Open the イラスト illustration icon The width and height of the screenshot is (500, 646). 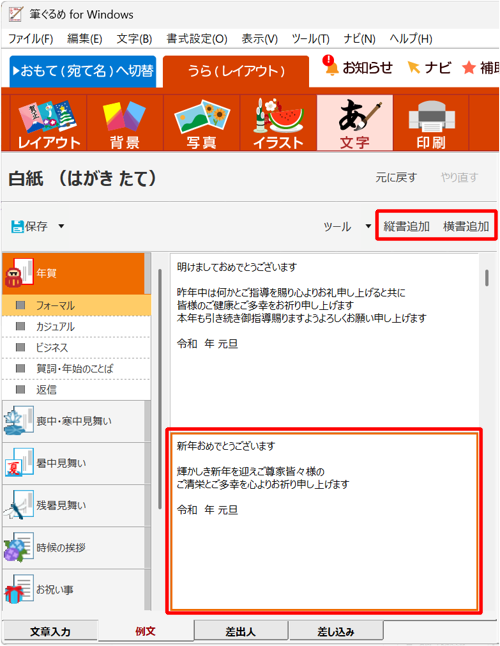point(278,123)
